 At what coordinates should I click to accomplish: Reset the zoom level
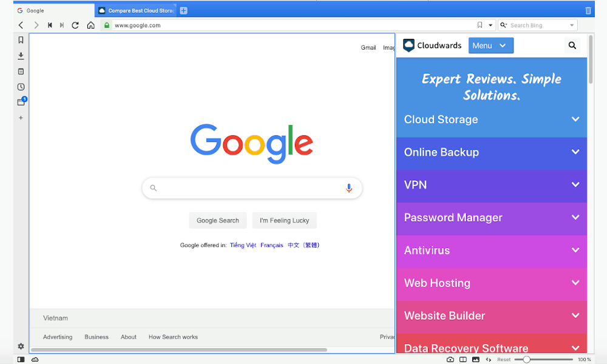[504, 359]
